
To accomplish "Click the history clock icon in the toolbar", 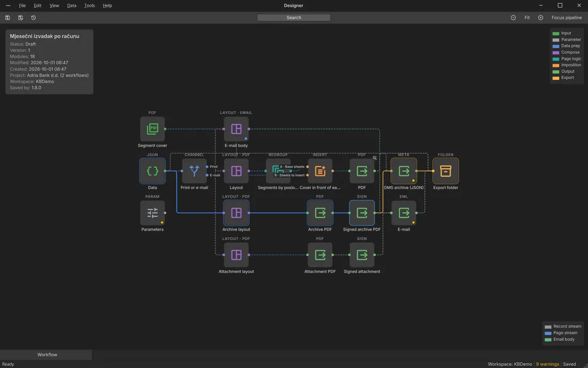I will pos(33,18).
